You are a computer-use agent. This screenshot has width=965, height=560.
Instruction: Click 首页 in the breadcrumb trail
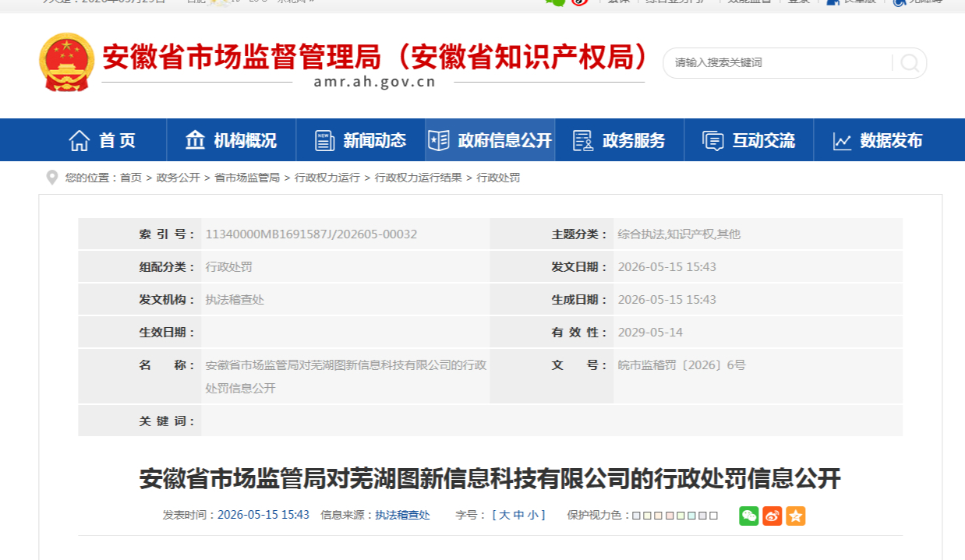click(131, 178)
